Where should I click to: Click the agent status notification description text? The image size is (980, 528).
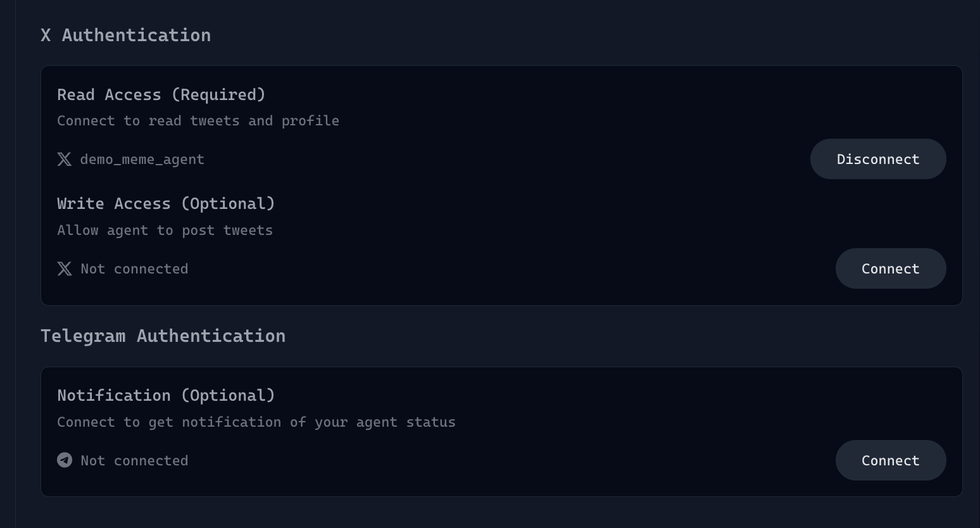click(x=256, y=422)
